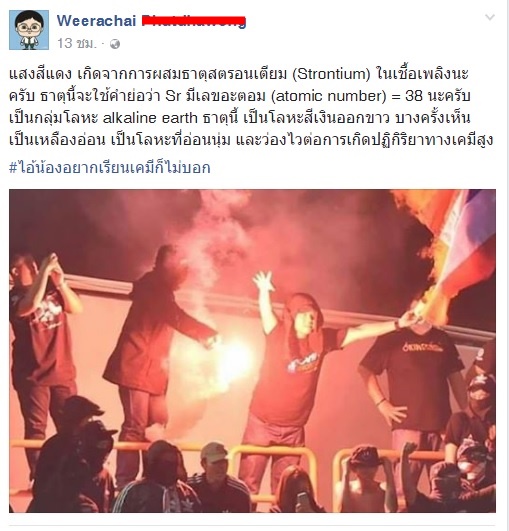Open the 13 ชม. timestamp permalink
This screenshot has height=531, width=509.
click(x=77, y=44)
